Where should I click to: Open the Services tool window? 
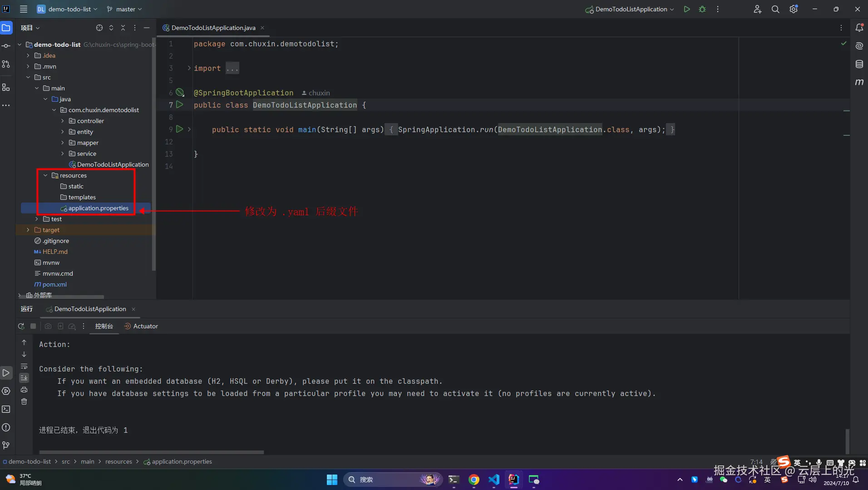6,391
